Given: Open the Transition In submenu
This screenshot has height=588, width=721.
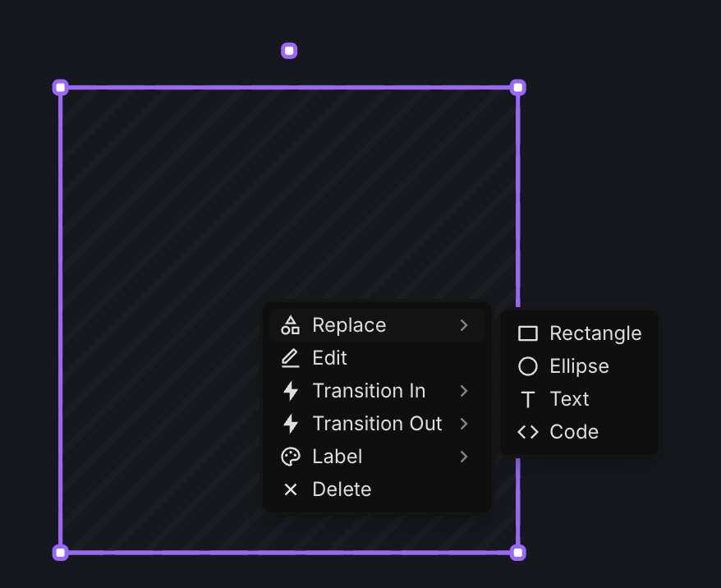Looking at the screenshot, I should tap(465, 391).
